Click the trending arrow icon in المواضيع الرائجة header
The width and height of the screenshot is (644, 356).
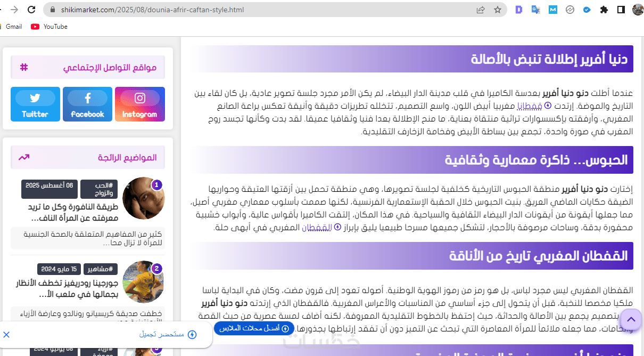pos(24,157)
